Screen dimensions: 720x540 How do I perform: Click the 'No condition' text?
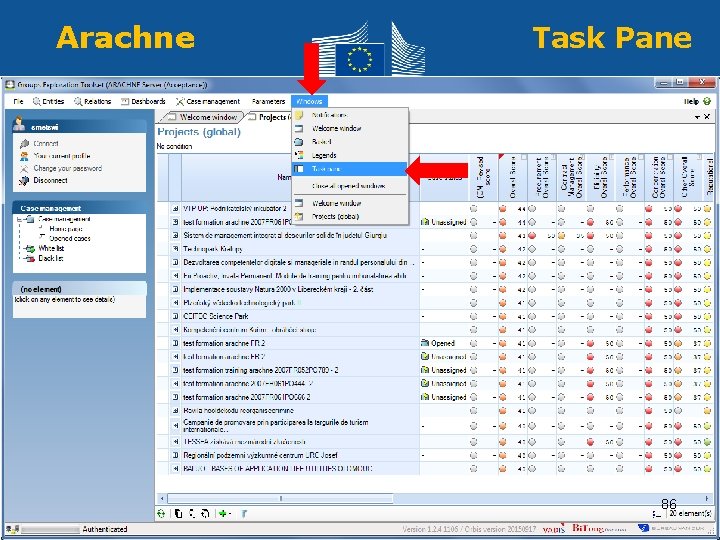coord(174,146)
